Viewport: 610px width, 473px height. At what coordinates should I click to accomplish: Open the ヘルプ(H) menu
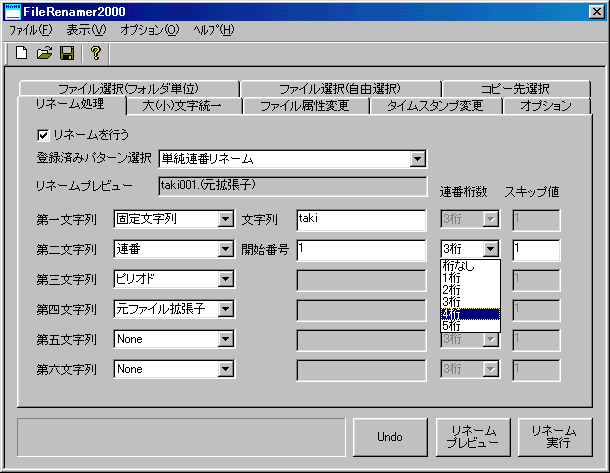[x=214, y=30]
